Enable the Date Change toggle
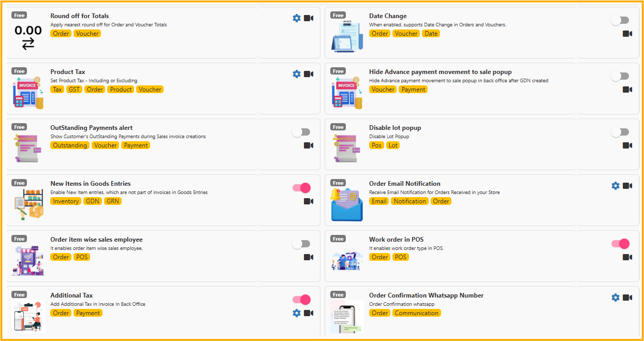This screenshot has width=644, height=341. click(620, 20)
